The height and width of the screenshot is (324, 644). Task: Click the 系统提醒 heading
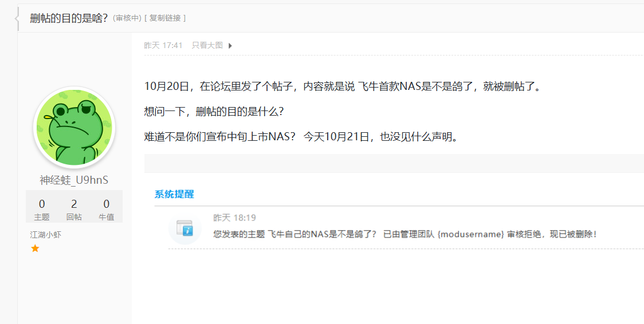[174, 194]
